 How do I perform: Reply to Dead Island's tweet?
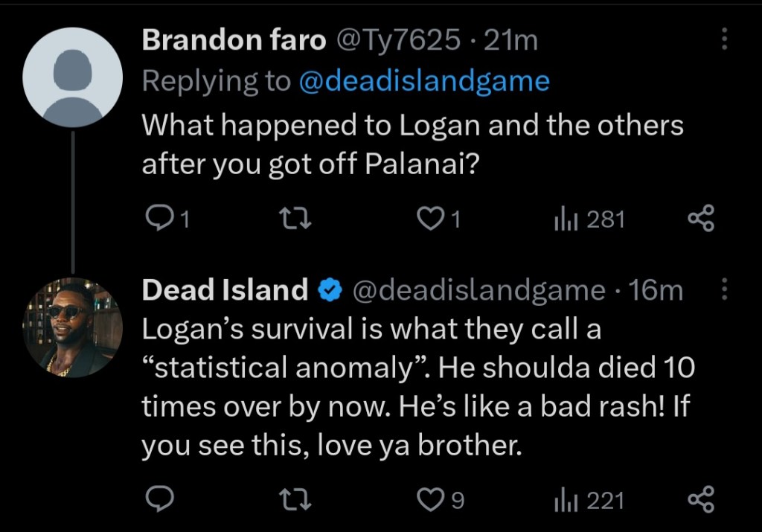point(157,500)
